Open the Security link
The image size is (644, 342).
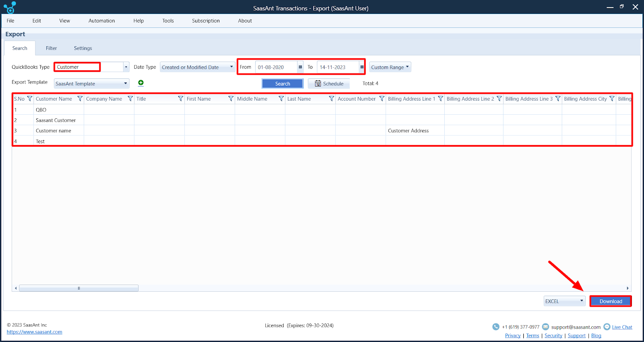553,336
